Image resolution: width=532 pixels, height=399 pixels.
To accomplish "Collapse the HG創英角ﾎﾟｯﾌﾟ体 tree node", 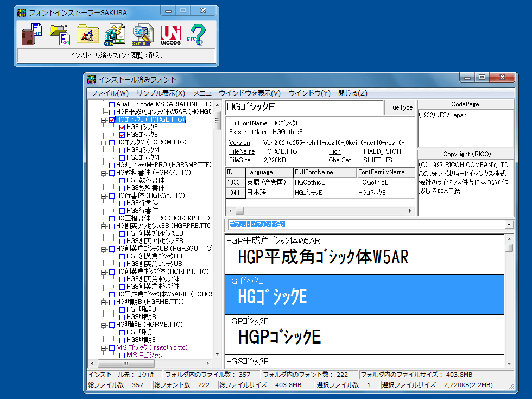I will [103, 272].
